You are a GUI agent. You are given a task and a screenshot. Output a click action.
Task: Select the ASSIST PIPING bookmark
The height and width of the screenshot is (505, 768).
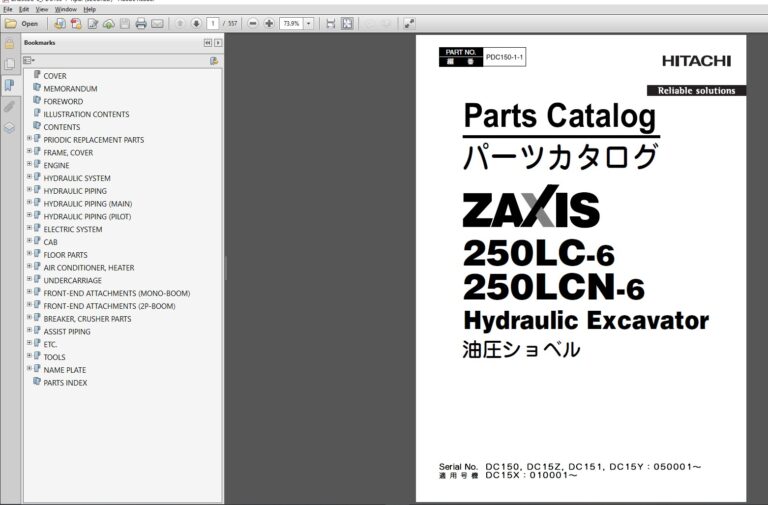(x=67, y=332)
